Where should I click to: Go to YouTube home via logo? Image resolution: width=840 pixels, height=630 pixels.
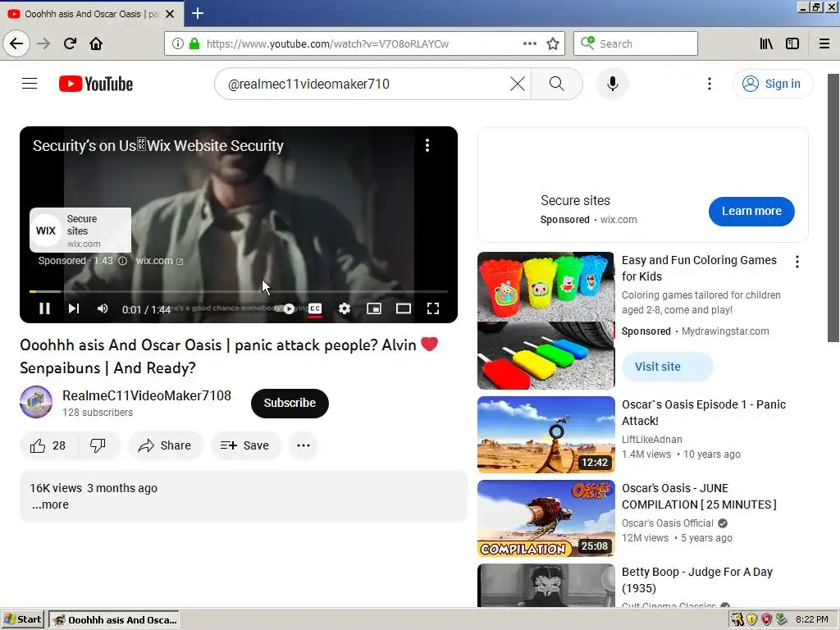(96, 84)
